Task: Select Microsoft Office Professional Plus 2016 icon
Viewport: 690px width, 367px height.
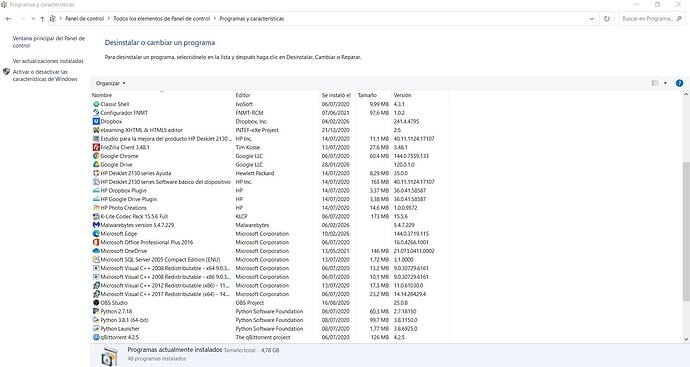Action: tap(96, 242)
